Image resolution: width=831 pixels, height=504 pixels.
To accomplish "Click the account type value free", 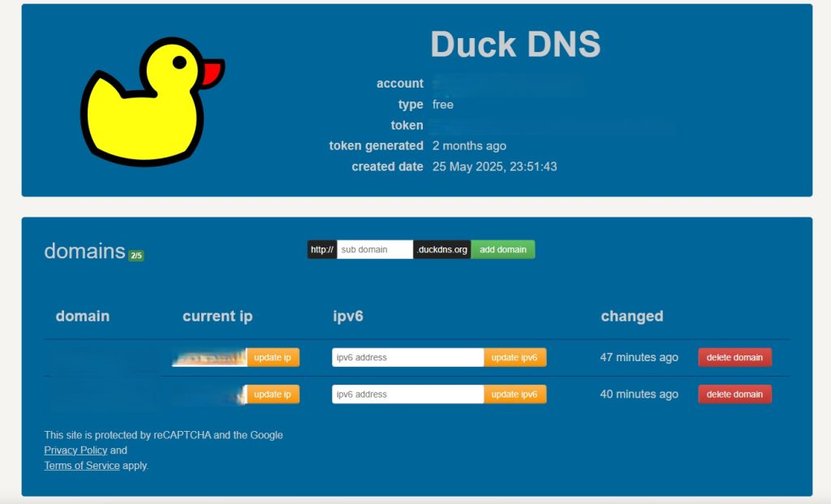I will pyautogui.click(x=442, y=105).
